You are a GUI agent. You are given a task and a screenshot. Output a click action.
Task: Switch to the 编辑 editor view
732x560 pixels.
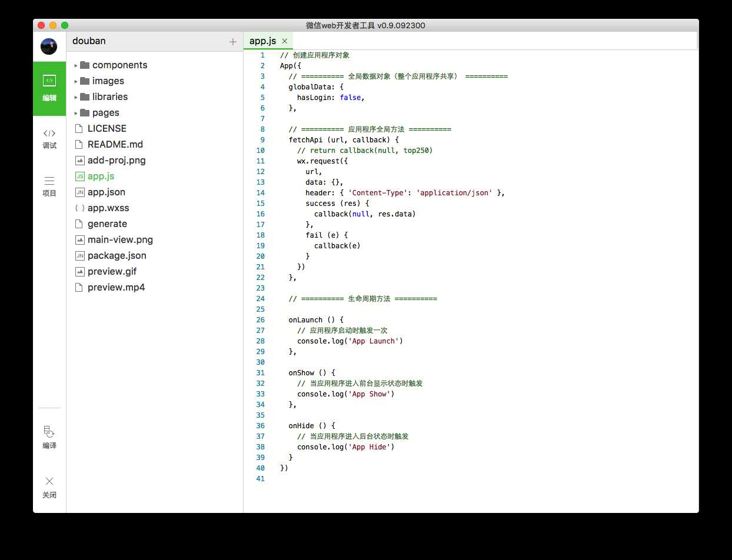coord(49,88)
